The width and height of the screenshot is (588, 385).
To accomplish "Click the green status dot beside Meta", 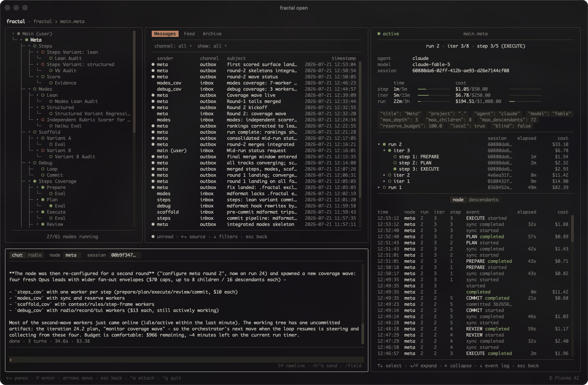I will pos(27,40).
